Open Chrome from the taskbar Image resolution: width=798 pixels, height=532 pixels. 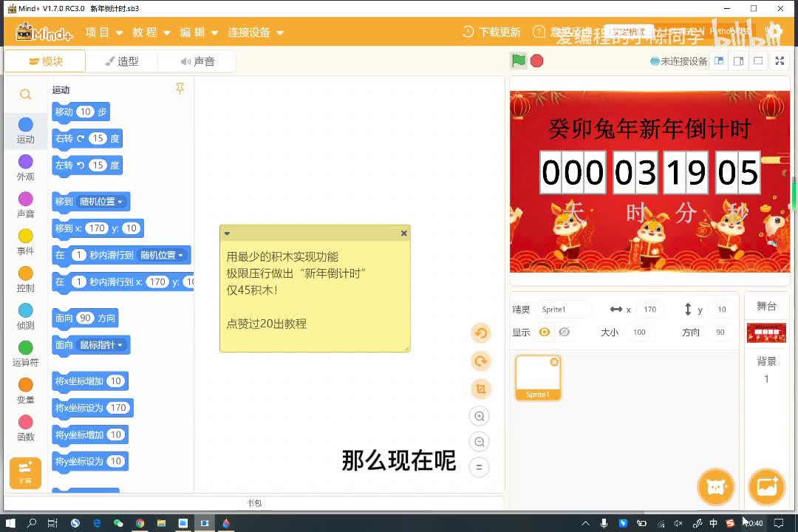140,523
